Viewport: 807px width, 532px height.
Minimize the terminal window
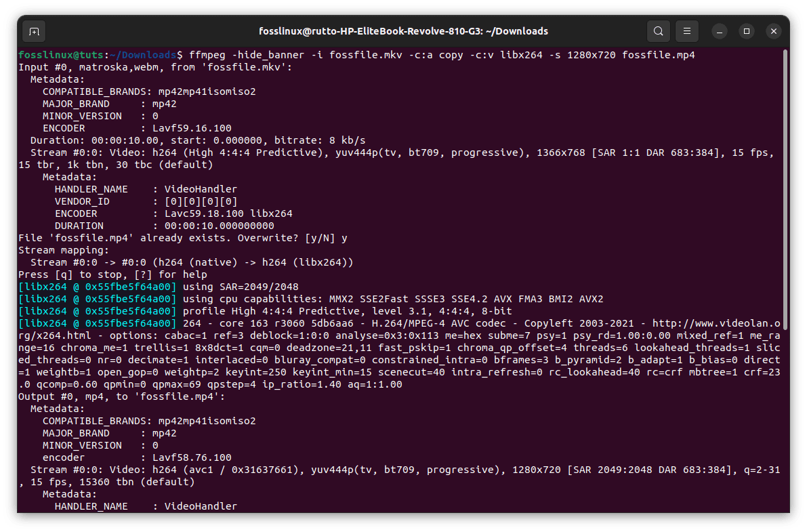(720, 31)
